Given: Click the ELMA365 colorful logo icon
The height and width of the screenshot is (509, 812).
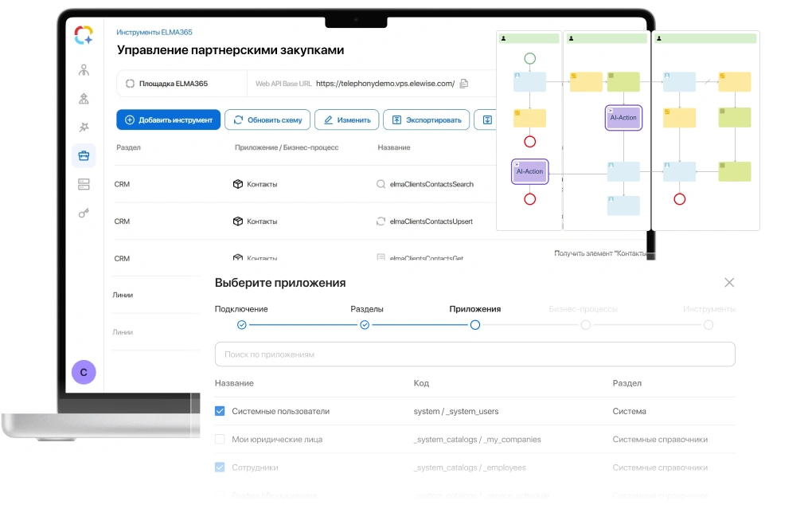Looking at the screenshot, I should [84, 35].
